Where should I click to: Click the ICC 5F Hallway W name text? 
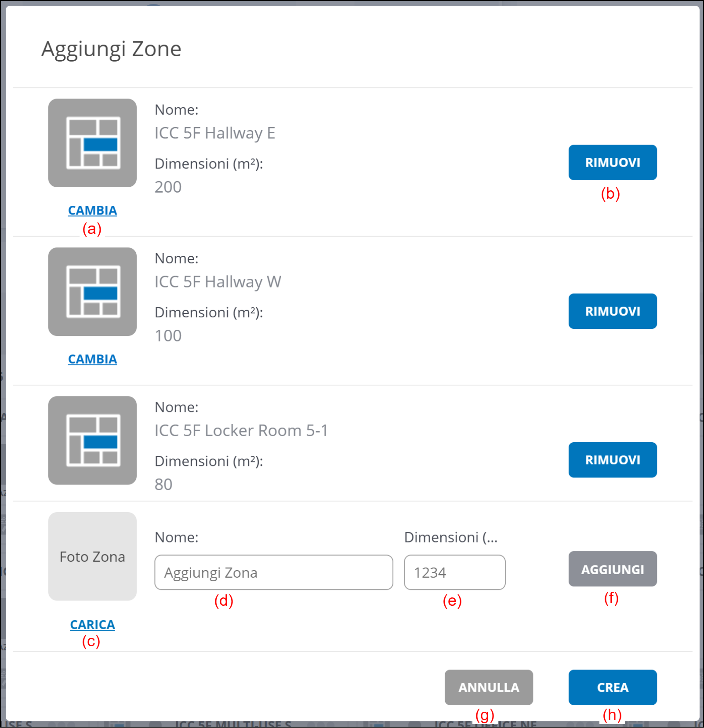pos(218,281)
